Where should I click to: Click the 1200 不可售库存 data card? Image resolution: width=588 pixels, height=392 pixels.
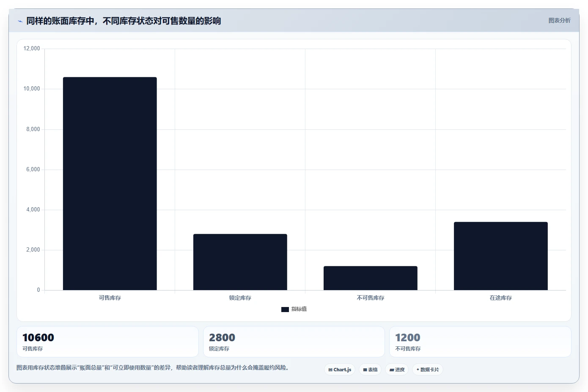480,342
